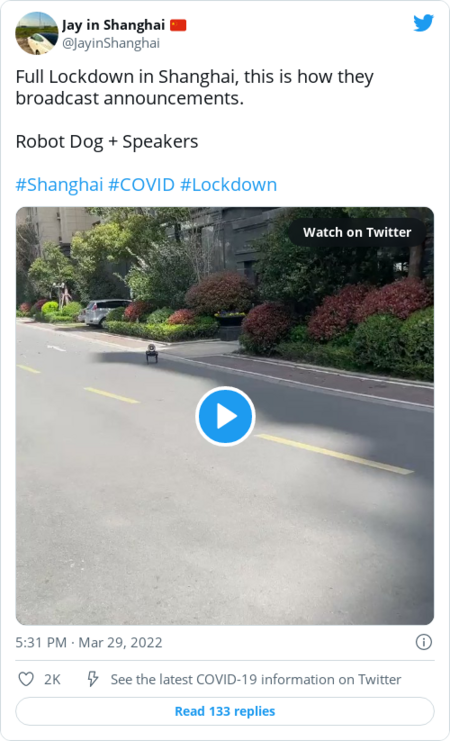Open the #COVID hashtag

tap(141, 185)
